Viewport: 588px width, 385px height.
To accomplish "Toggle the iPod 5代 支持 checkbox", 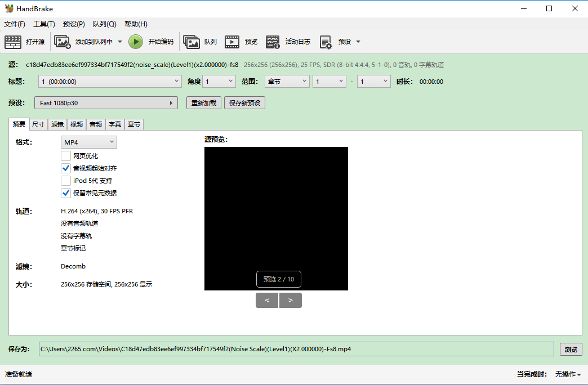I will tap(66, 181).
